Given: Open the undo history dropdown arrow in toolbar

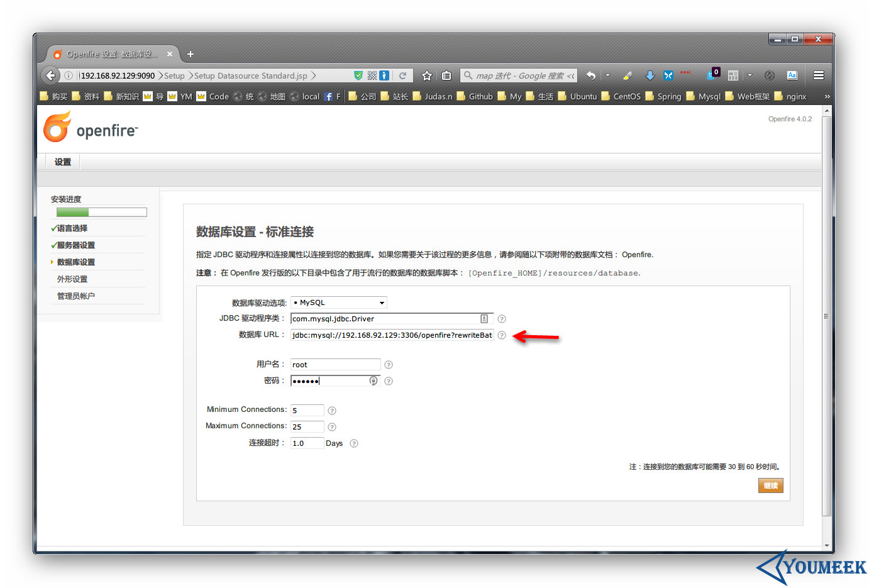Looking at the screenshot, I should [x=607, y=75].
